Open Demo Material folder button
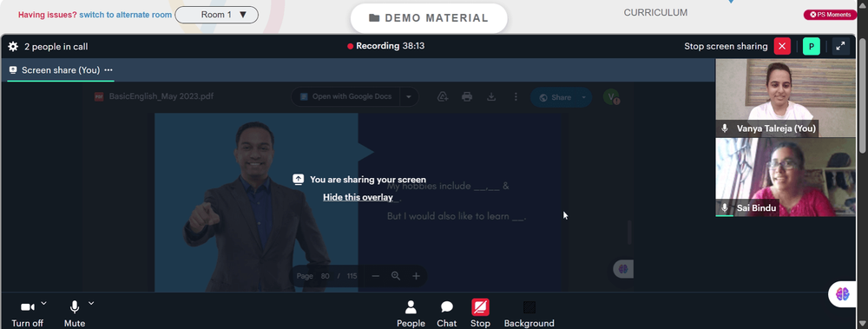The width and height of the screenshot is (868, 329). (x=429, y=18)
